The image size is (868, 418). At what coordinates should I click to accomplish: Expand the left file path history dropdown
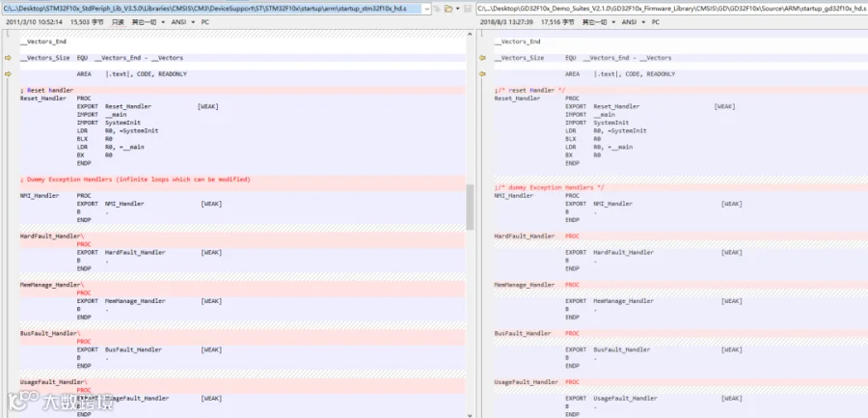point(426,9)
